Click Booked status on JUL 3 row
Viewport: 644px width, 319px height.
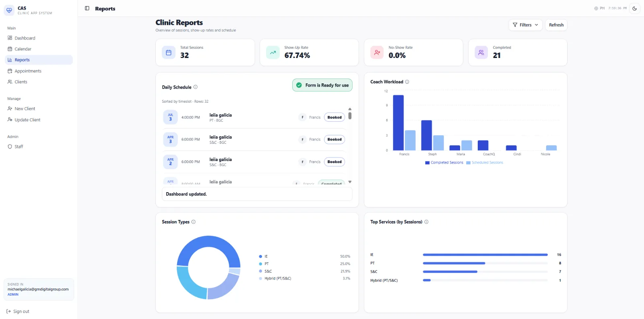334,117
